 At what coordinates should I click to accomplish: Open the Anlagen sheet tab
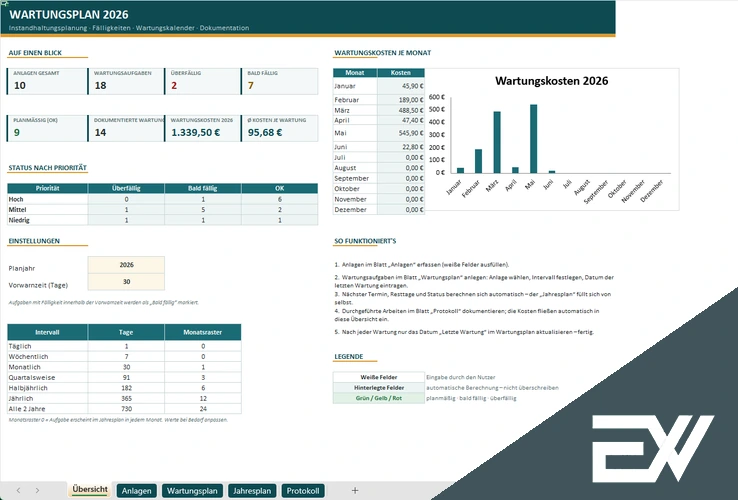click(136, 491)
